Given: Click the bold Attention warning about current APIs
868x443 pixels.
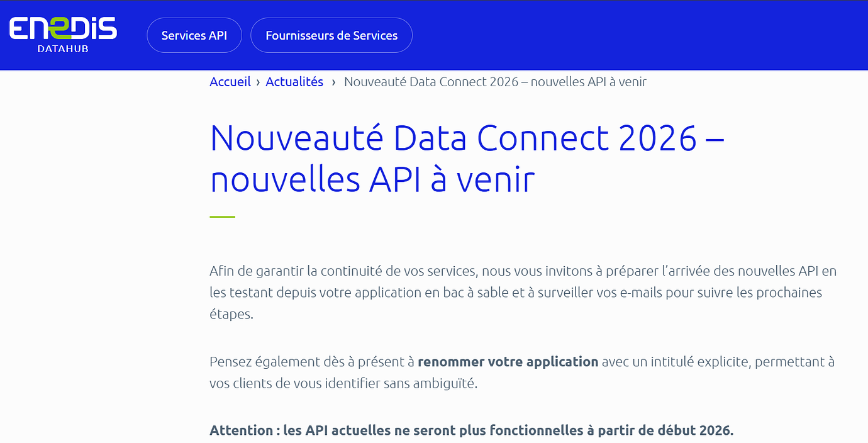Looking at the screenshot, I should pyautogui.click(x=471, y=431).
